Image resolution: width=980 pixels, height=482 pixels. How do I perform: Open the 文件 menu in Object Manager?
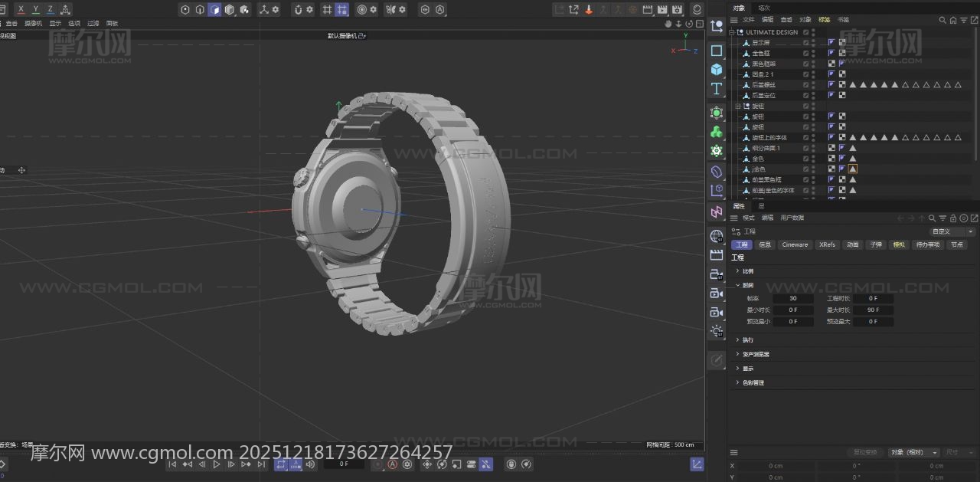click(x=748, y=20)
